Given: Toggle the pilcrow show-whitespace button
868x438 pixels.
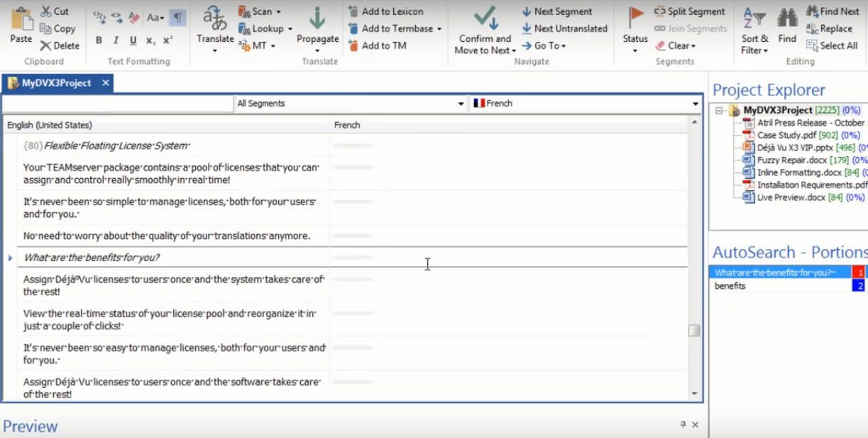Looking at the screenshot, I should point(177,18).
